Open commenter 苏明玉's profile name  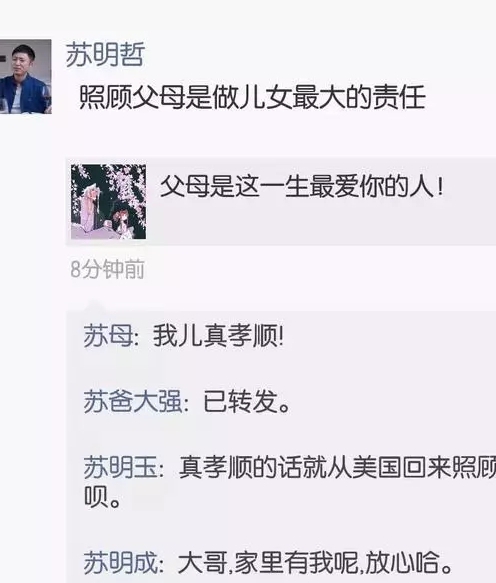coord(120,467)
